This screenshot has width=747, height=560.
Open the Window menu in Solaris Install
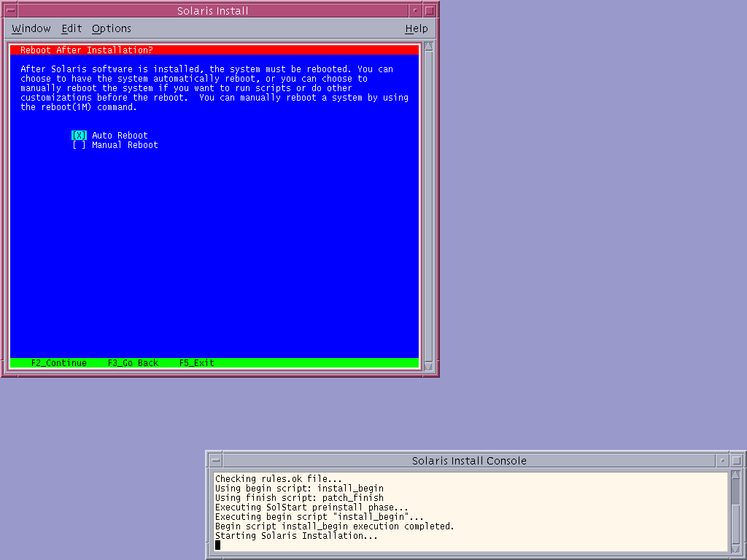pyautogui.click(x=31, y=28)
